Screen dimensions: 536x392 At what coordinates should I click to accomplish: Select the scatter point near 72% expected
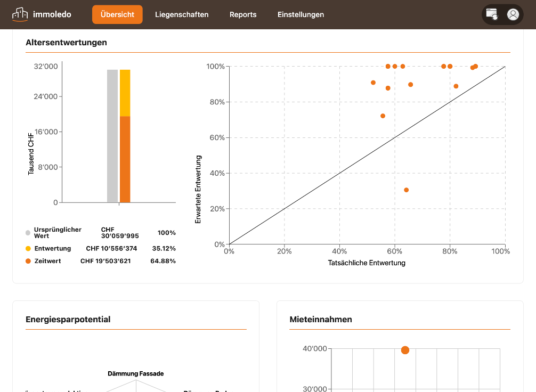(x=383, y=116)
